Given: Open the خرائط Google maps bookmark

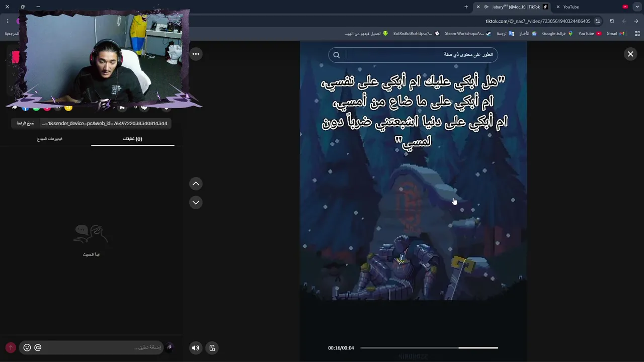Looking at the screenshot, I should [x=557, y=34].
